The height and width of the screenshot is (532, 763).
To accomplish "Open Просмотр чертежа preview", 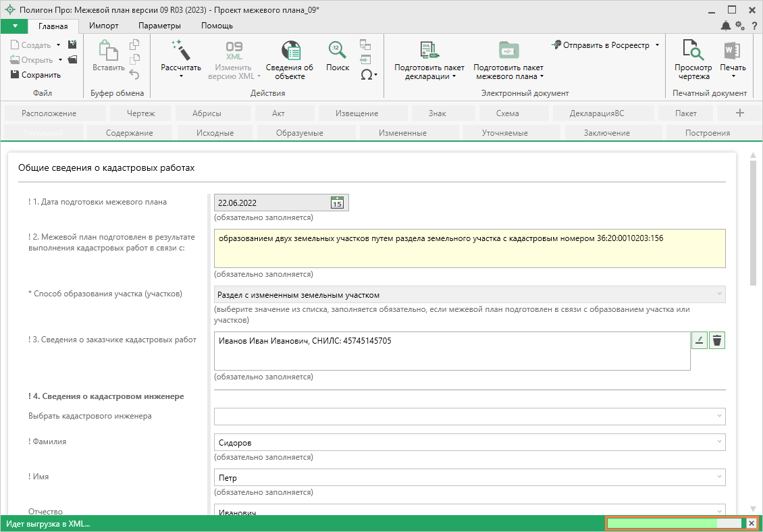I will coord(693,51).
